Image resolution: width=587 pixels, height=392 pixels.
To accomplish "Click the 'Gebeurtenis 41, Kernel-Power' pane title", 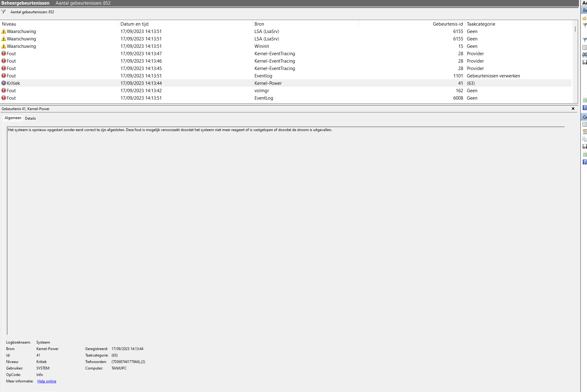I will [26, 109].
